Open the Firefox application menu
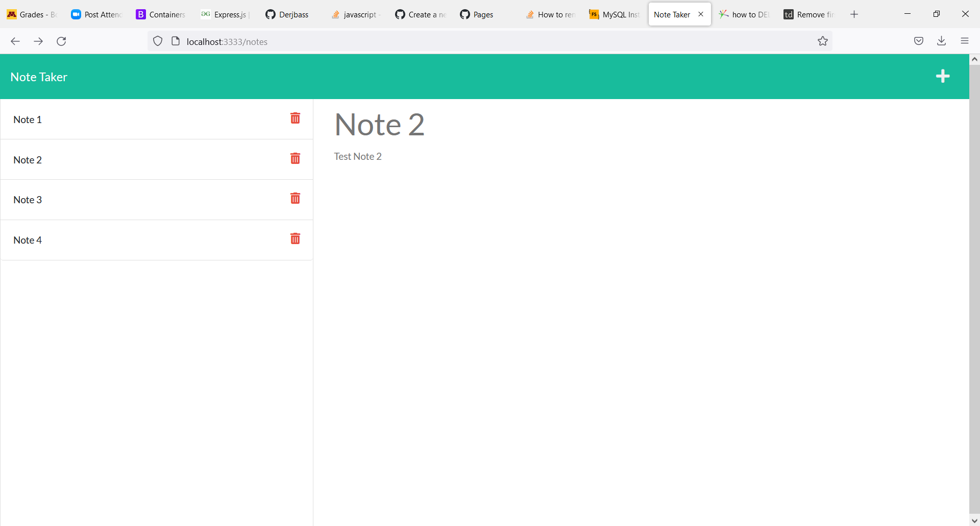Image resolution: width=980 pixels, height=526 pixels. [x=965, y=41]
